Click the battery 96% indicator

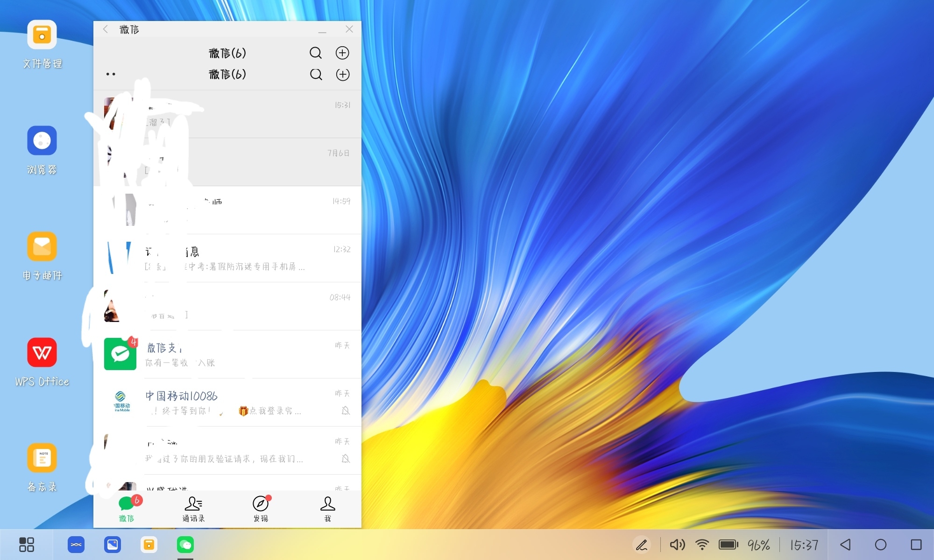[744, 545]
